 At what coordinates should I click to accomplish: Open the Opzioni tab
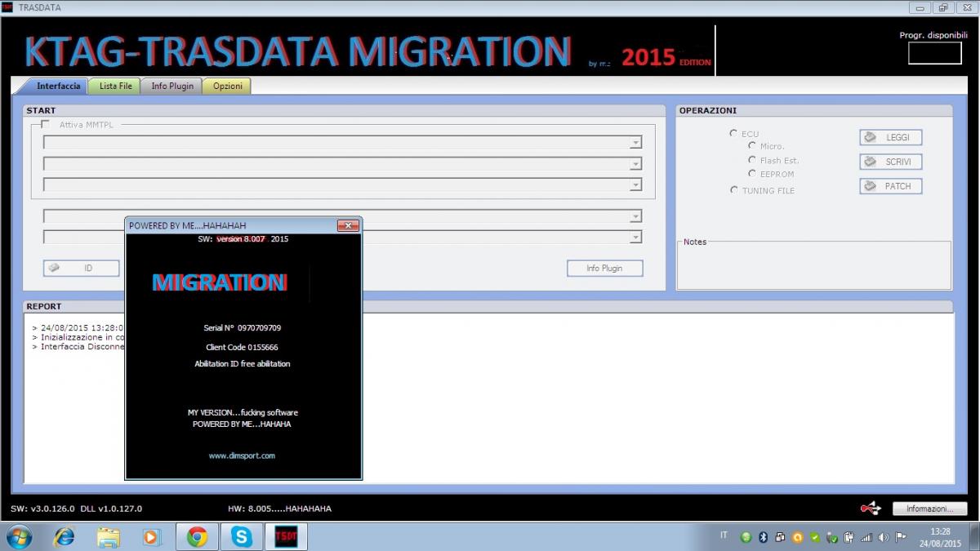pyautogui.click(x=228, y=86)
